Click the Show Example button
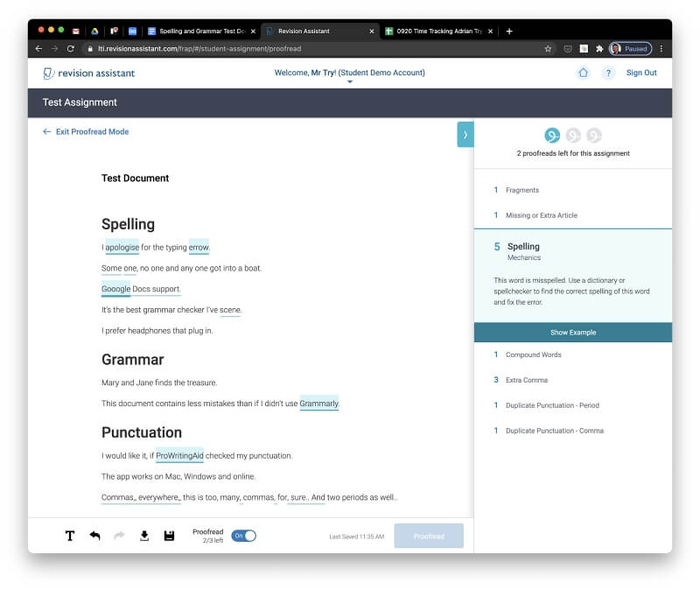This screenshot has height=590, width=700. click(572, 333)
